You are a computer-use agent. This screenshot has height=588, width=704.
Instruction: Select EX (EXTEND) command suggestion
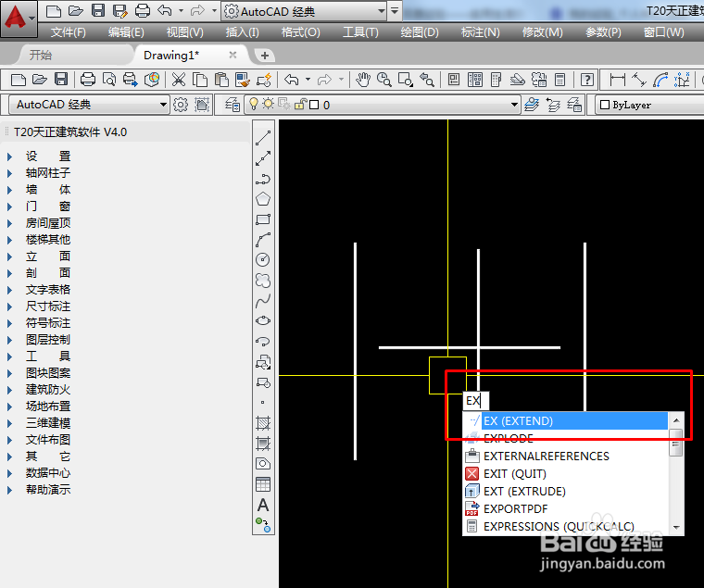566,421
